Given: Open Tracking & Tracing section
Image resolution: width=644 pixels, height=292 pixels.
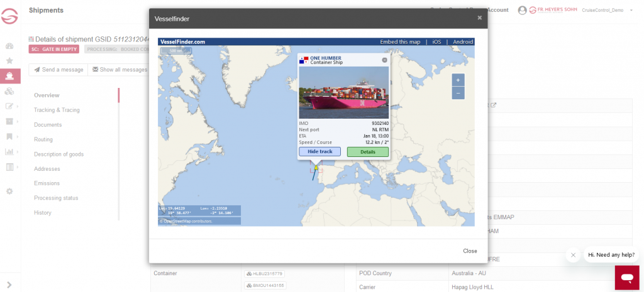Looking at the screenshot, I should 57,110.
